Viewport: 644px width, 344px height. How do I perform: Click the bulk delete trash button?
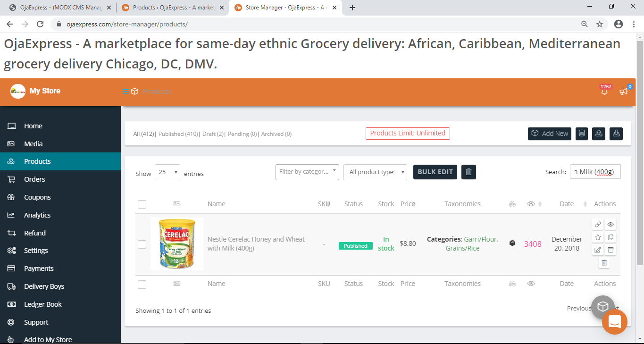[468, 172]
